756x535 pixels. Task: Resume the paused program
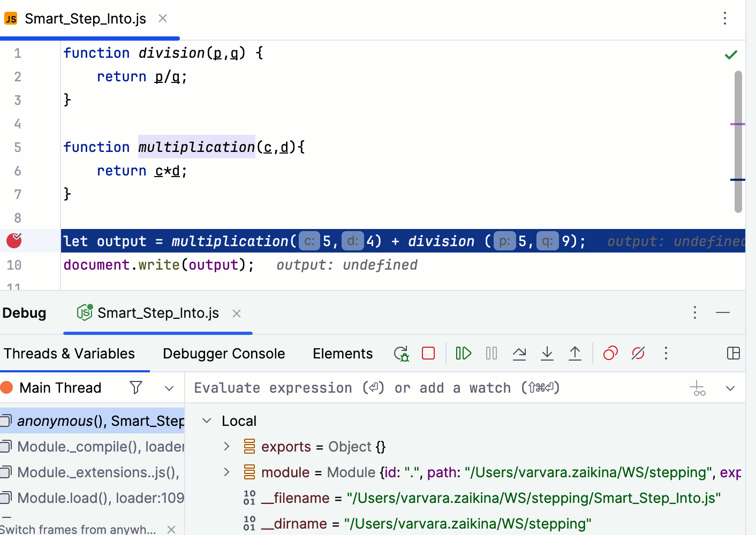pyautogui.click(x=463, y=353)
